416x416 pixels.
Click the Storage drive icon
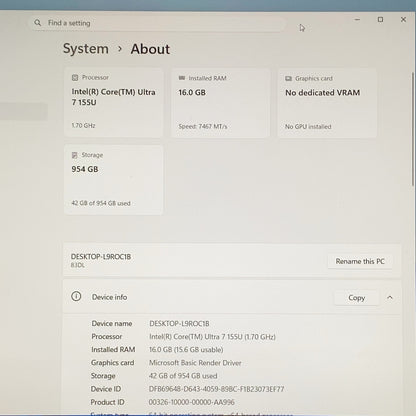[75, 155]
